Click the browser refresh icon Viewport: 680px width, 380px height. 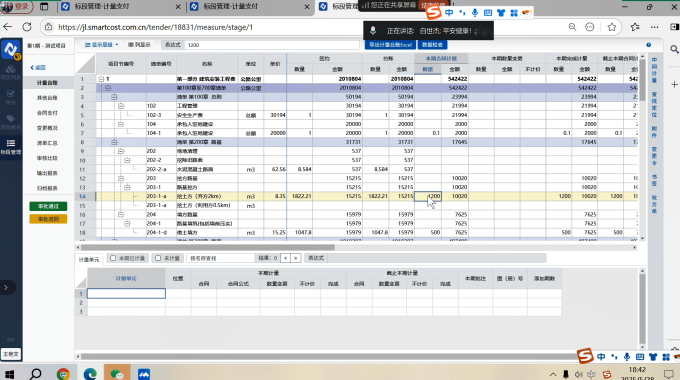(27, 27)
